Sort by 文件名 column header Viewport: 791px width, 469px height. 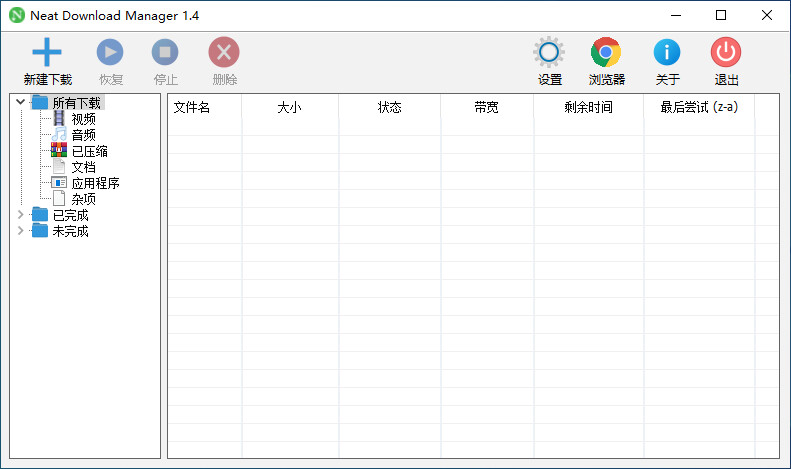192,107
